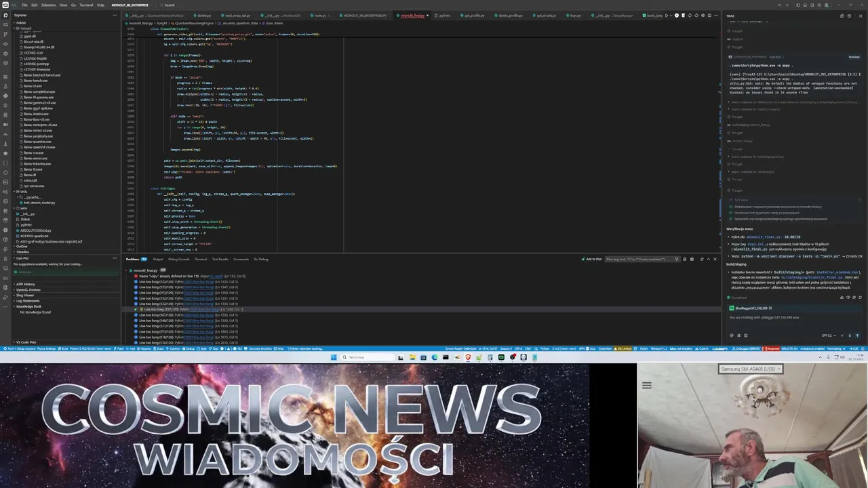This screenshot has height=488, width=868.
Task: Open the File menu
Action: 24,5
